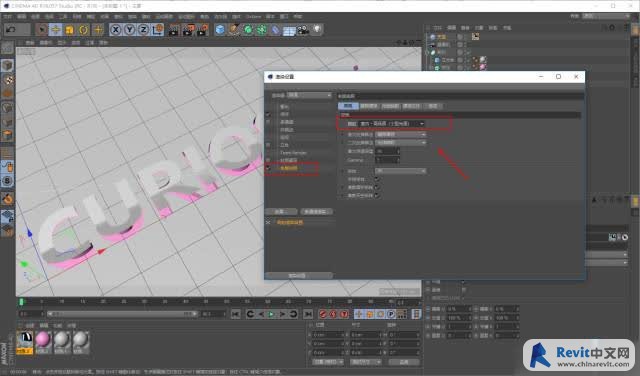
Task: Toggle Autokeying button in timeline bar
Action: click(333, 314)
